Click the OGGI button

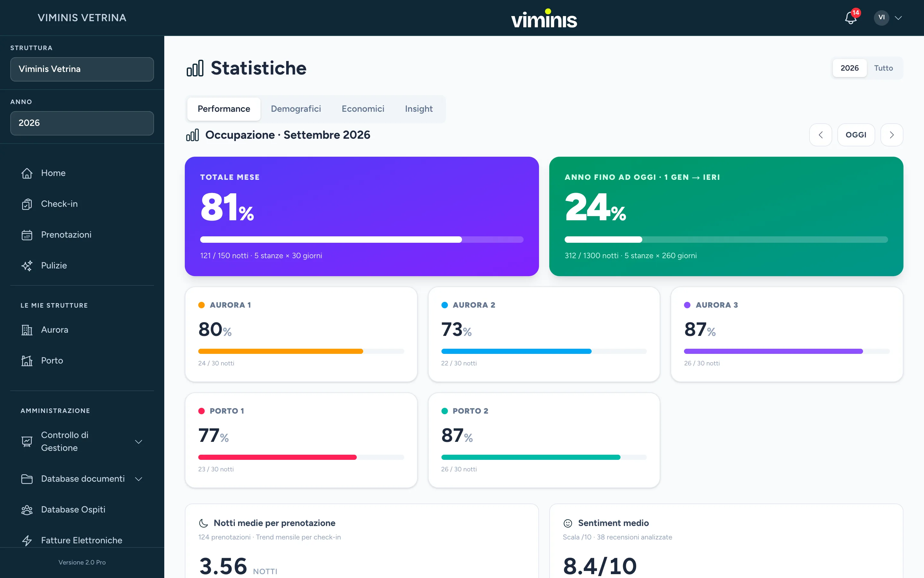click(x=856, y=135)
